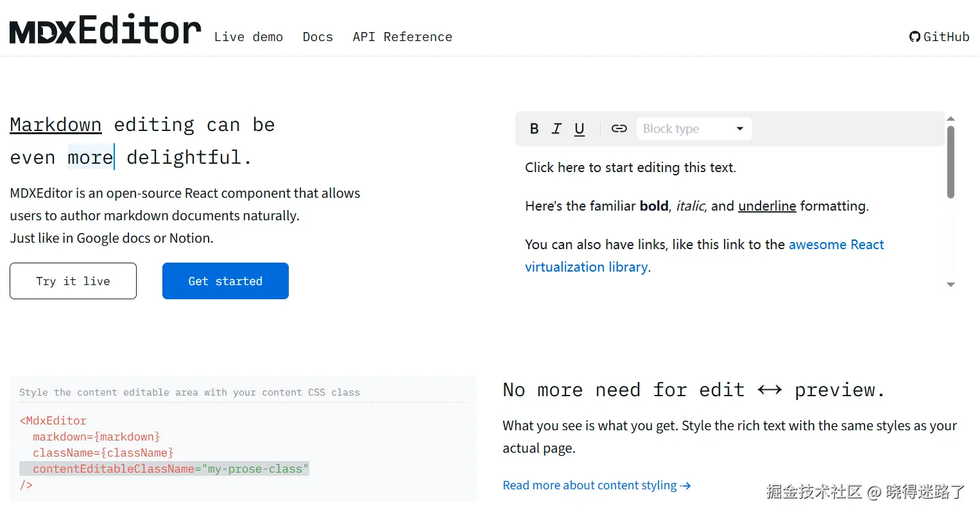Viewport: 980px width, 515px height.
Task: Click the editor scrollbar down arrow
Action: [x=951, y=284]
